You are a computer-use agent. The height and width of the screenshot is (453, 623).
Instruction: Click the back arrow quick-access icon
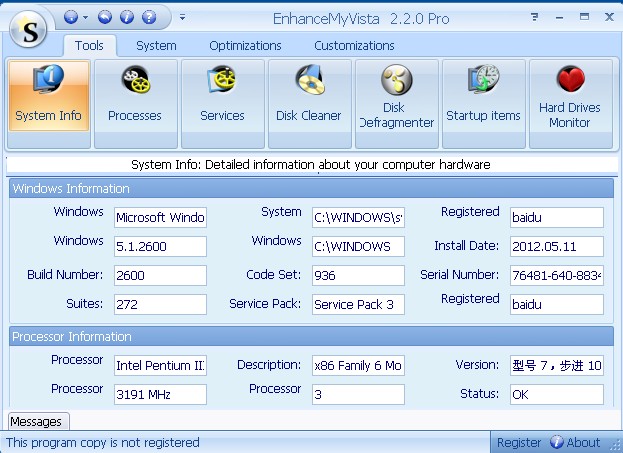(105, 17)
